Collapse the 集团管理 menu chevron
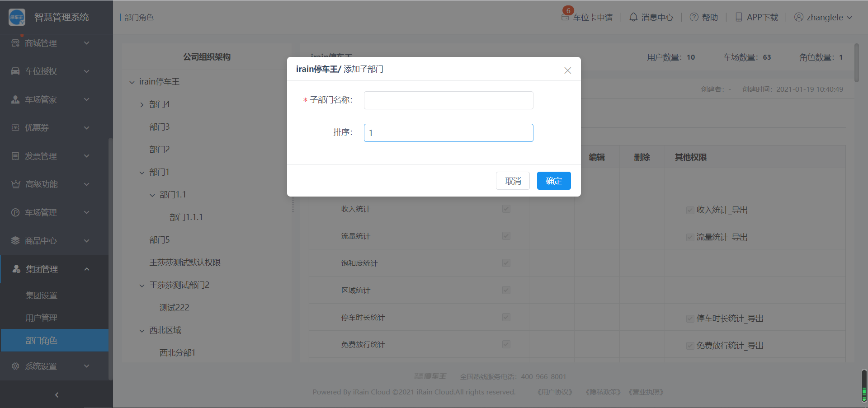 pyautogui.click(x=87, y=269)
